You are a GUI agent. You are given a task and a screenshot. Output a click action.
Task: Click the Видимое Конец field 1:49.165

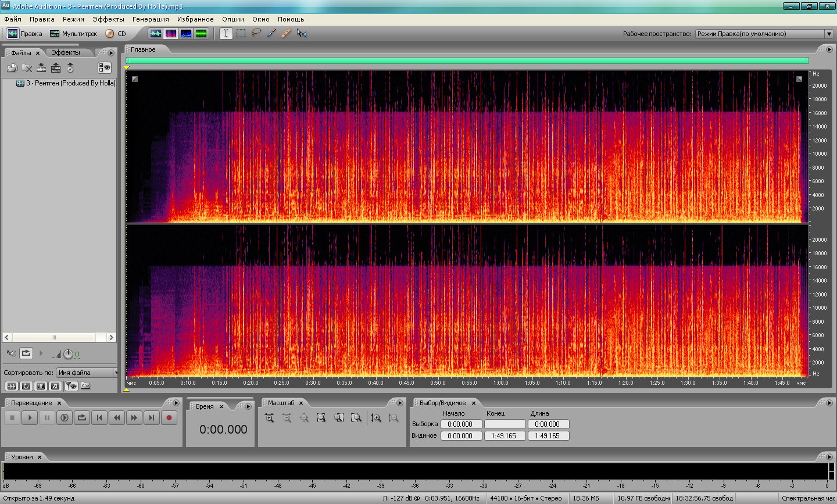tap(505, 436)
